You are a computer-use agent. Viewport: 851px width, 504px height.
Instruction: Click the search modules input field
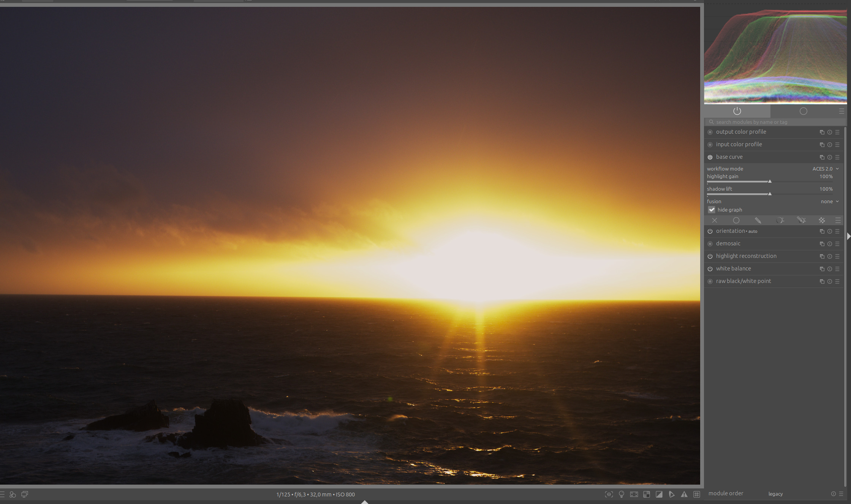pos(771,122)
